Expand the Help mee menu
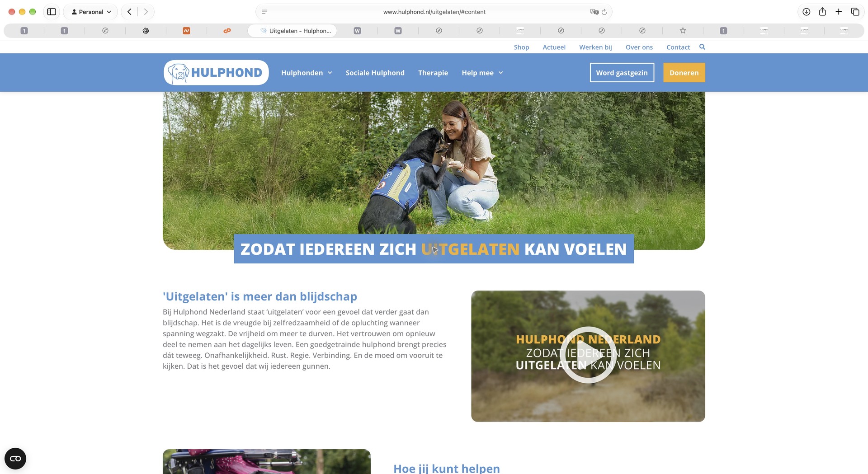The image size is (868, 474). [x=482, y=73]
